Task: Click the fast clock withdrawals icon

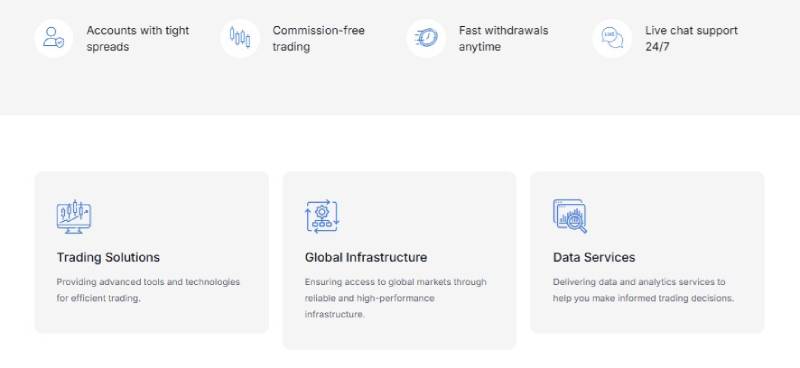Action: (426, 38)
